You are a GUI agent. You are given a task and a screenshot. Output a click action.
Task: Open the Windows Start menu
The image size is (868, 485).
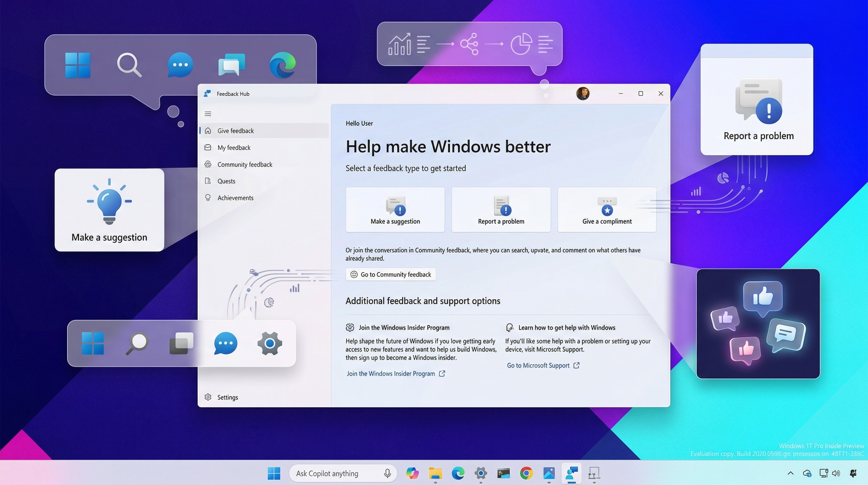[274, 473]
